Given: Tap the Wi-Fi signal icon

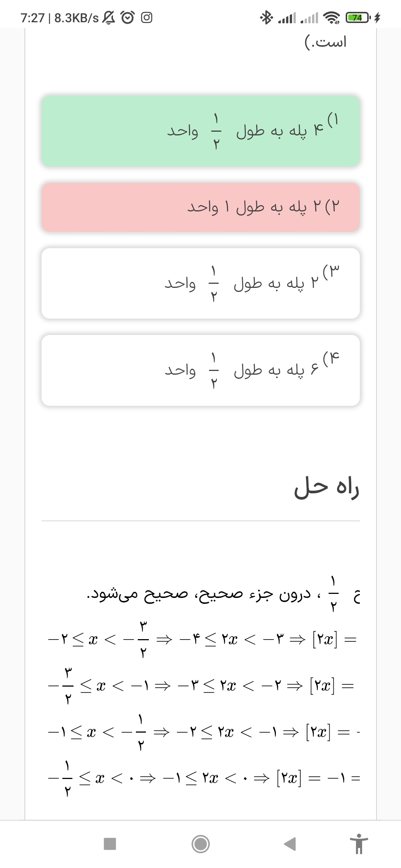Looking at the screenshot, I should (331, 17).
